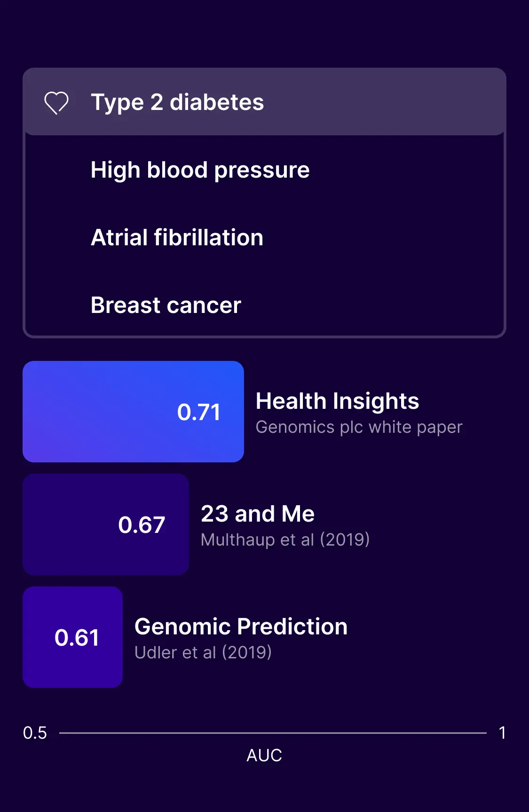The height and width of the screenshot is (812, 529).
Task: Open the Genomics plc white paper reference
Action: pyautogui.click(x=359, y=427)
